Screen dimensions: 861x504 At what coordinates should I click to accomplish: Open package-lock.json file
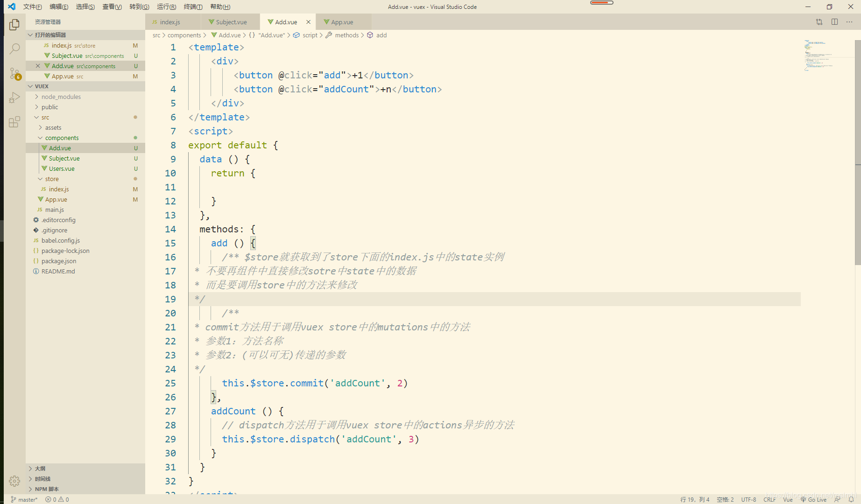(x=85, y=251)
